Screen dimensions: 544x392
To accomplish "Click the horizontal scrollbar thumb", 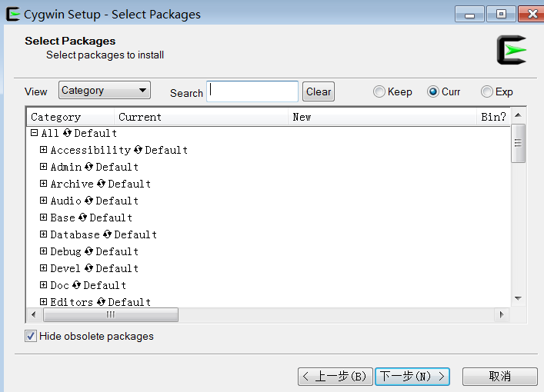I will click(x=111, y=314).
